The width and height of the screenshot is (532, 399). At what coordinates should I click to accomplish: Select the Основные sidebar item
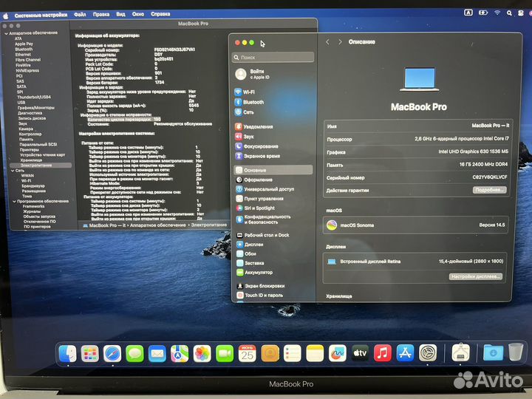point(273,170)
